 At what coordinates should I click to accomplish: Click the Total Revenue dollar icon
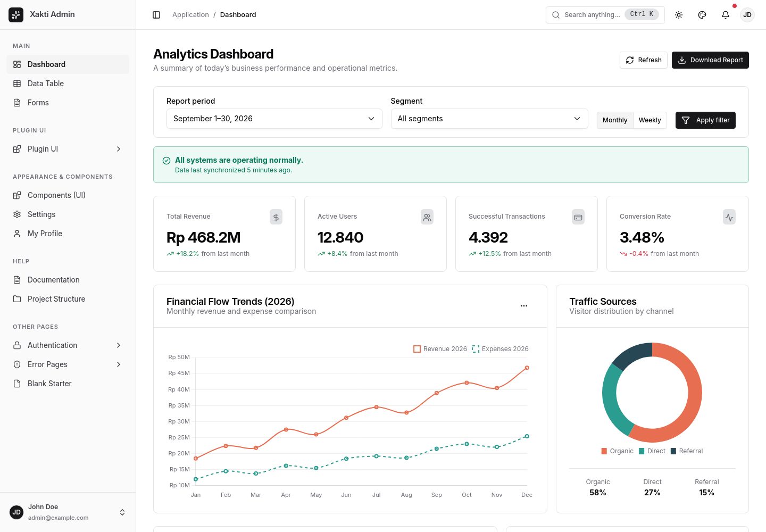coord(276,217)
